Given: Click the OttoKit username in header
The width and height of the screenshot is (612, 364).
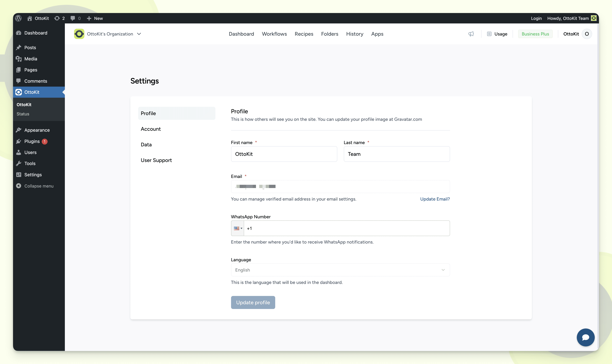Looking at the screenshot, I should point(571,34).
